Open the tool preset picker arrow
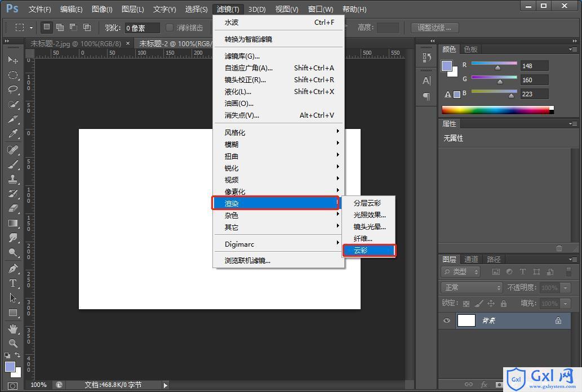The width and height of the screenshot is (582, 392). [x=31, y=28]
